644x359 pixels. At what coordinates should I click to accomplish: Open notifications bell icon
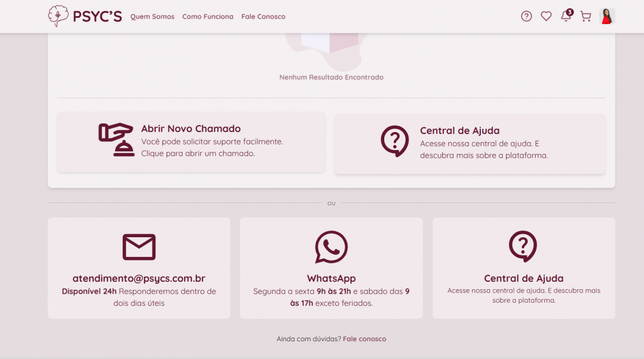pos(566,17)
